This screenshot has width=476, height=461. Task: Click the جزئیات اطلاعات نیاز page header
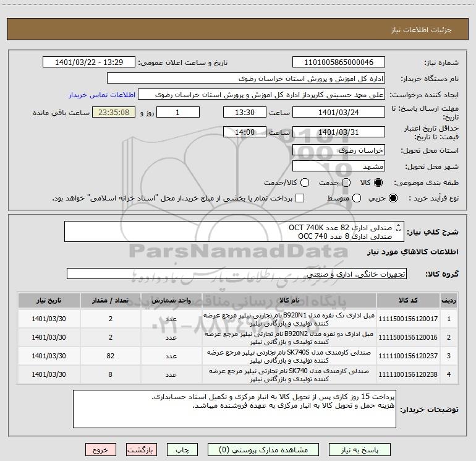[422, 30]
